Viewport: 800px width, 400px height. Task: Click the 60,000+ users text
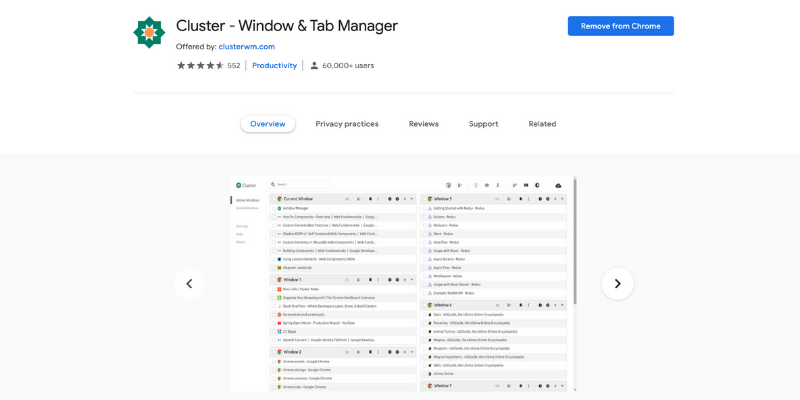click(x=348, y=65)
